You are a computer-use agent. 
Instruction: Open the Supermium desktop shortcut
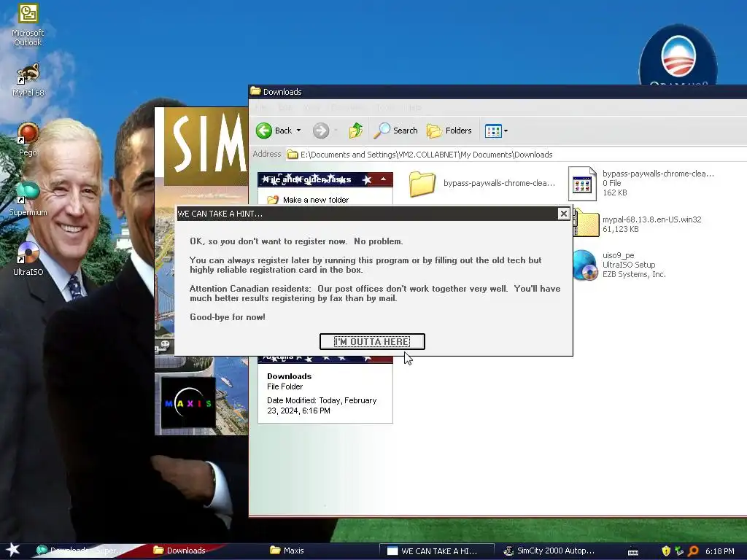28,198
